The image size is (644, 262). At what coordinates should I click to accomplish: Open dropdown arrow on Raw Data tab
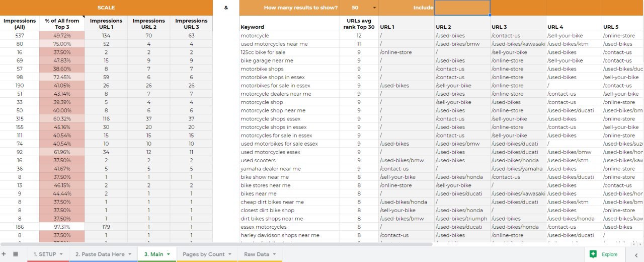point(274,254)
